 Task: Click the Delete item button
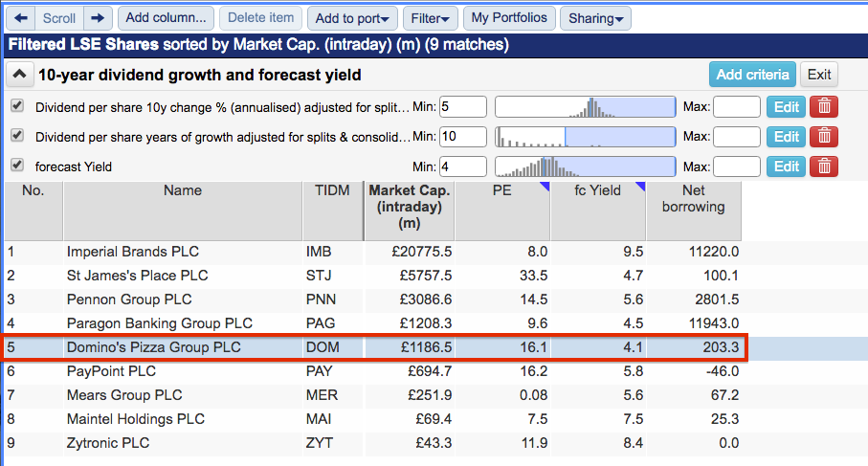260,18
